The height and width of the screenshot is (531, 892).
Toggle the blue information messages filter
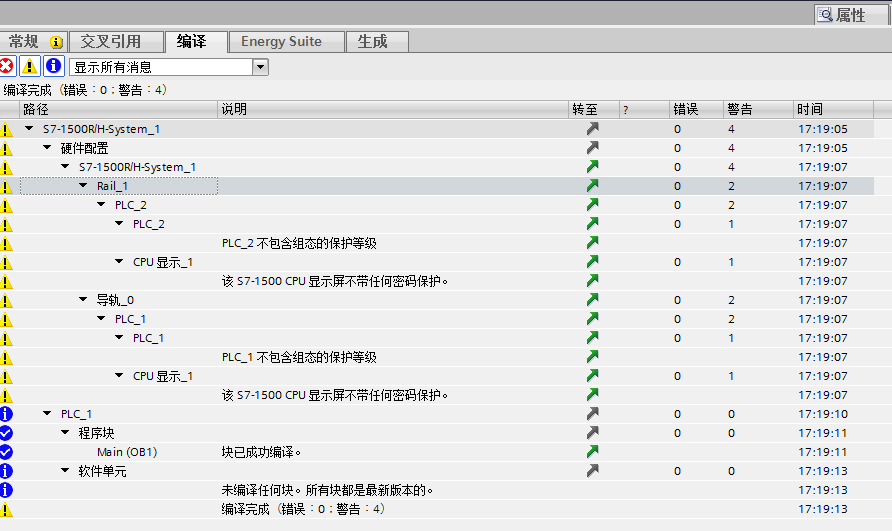tap(53, 67)
